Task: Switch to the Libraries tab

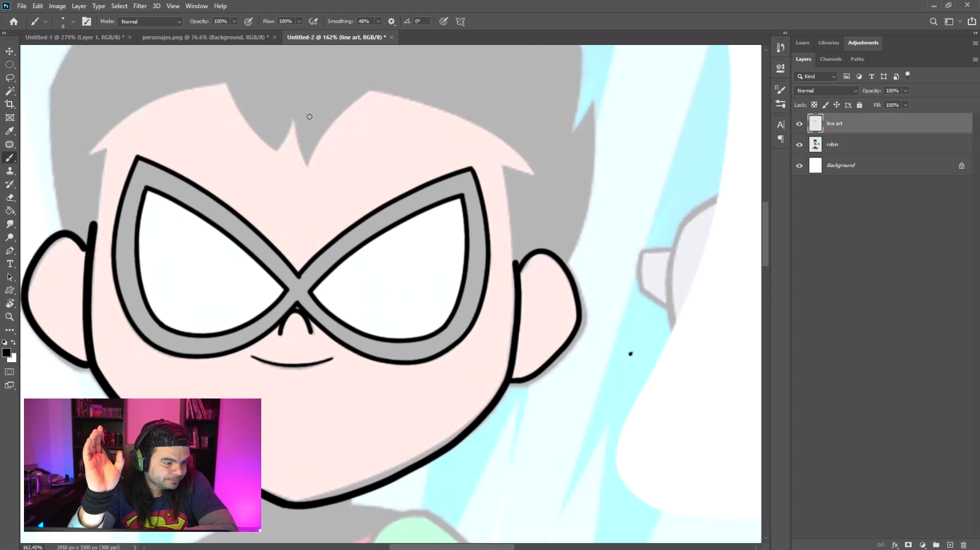Action: (x=829, y=43)
